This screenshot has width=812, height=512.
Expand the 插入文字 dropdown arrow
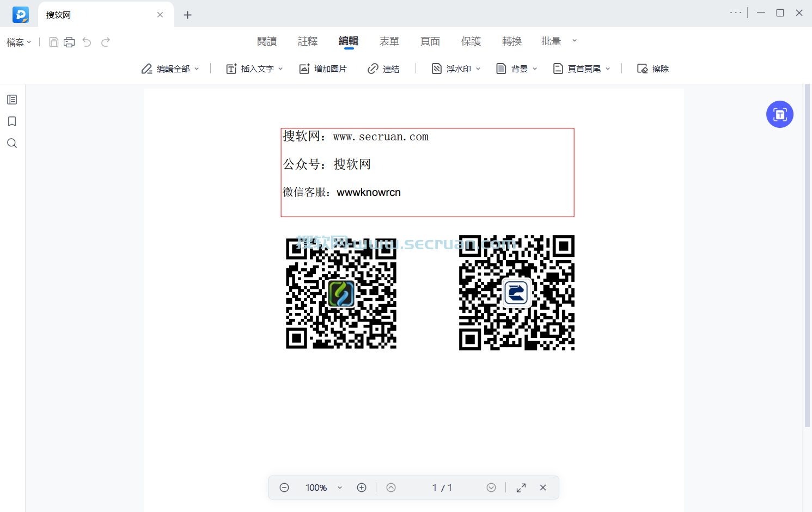pos(280,69)
